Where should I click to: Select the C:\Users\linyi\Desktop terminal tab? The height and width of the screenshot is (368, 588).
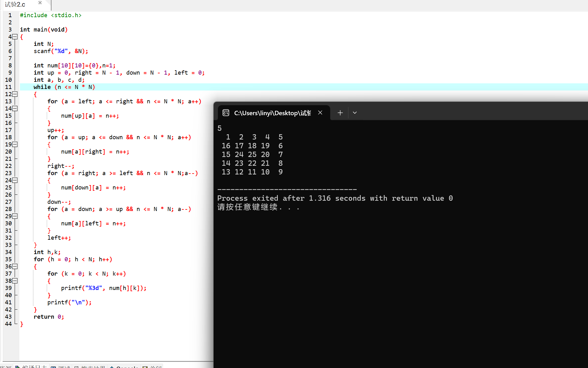272,113
